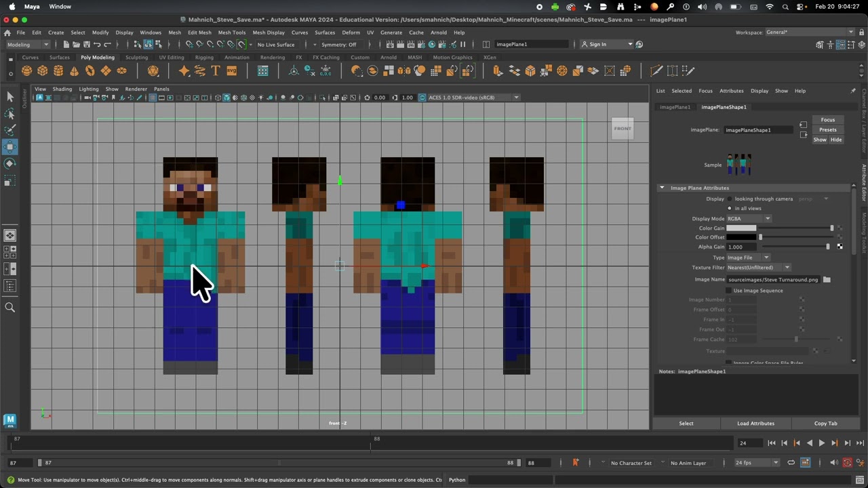Click the Undo arrow icon
Viewport: 868px width, 488px height.
click(97, 44)
